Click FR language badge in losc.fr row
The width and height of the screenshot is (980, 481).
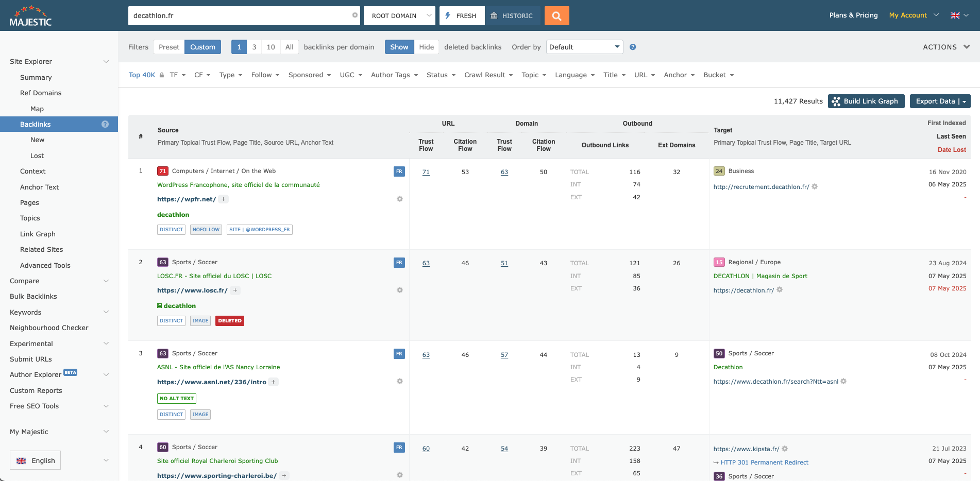(399, 263)
